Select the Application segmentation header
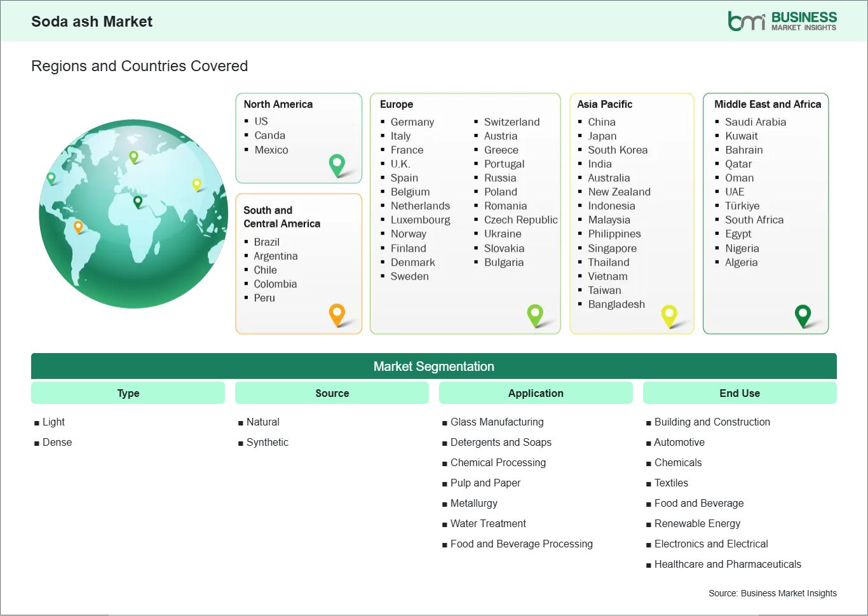The image size is (868, 616). [536, 393]
